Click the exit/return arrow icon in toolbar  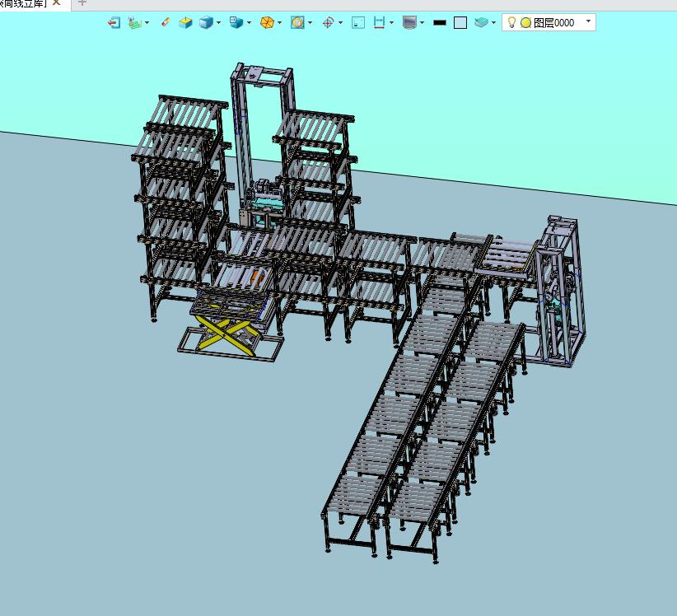[x=114, y=22]
